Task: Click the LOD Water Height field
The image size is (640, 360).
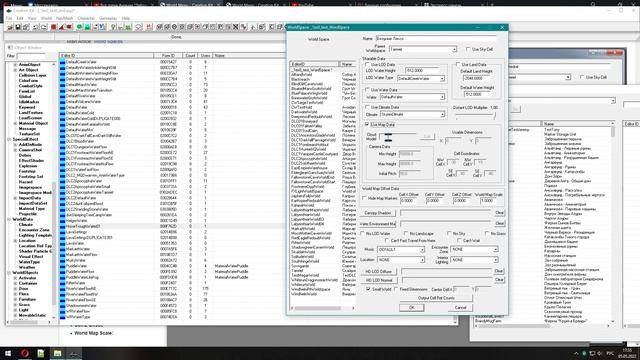Action: tap(421, 71)
